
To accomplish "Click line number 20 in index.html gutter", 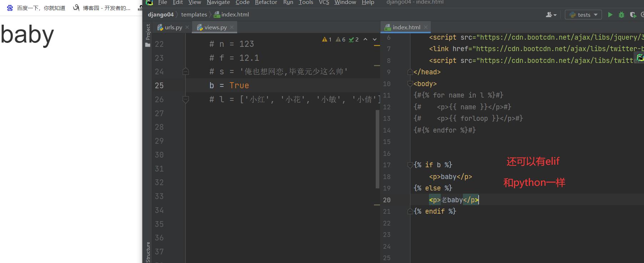I will pyautogui.click(x=387, y=200).
